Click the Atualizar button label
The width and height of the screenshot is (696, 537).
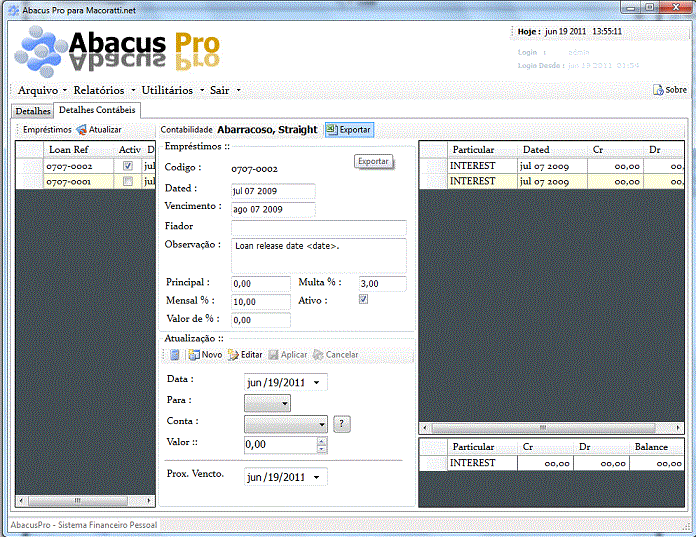pos(105,130)
